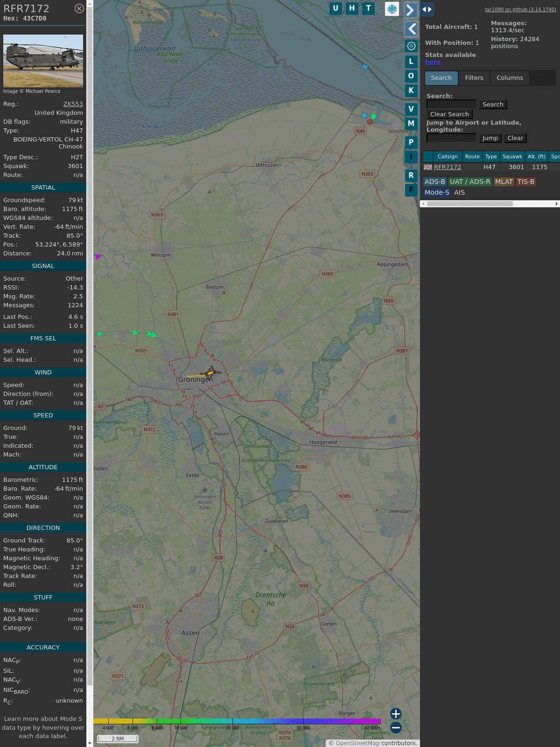Viewport: 560px width, 747px height.
Task: Click the Squawk value 3601 in info panel
Action: [75, 166]
